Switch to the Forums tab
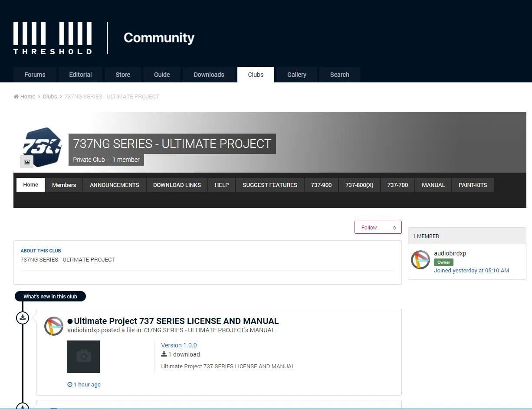Screen dimensions: 532x409 [35, 75]
